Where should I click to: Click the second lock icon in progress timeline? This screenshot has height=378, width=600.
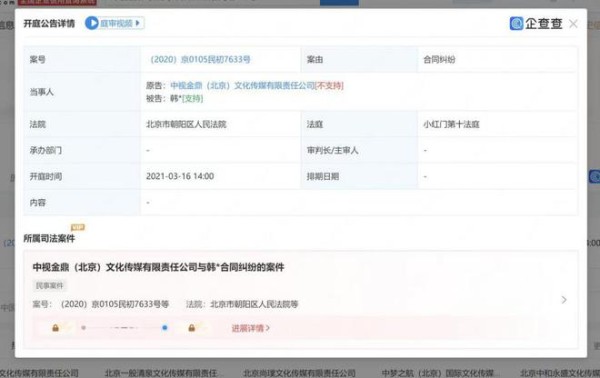191,328
